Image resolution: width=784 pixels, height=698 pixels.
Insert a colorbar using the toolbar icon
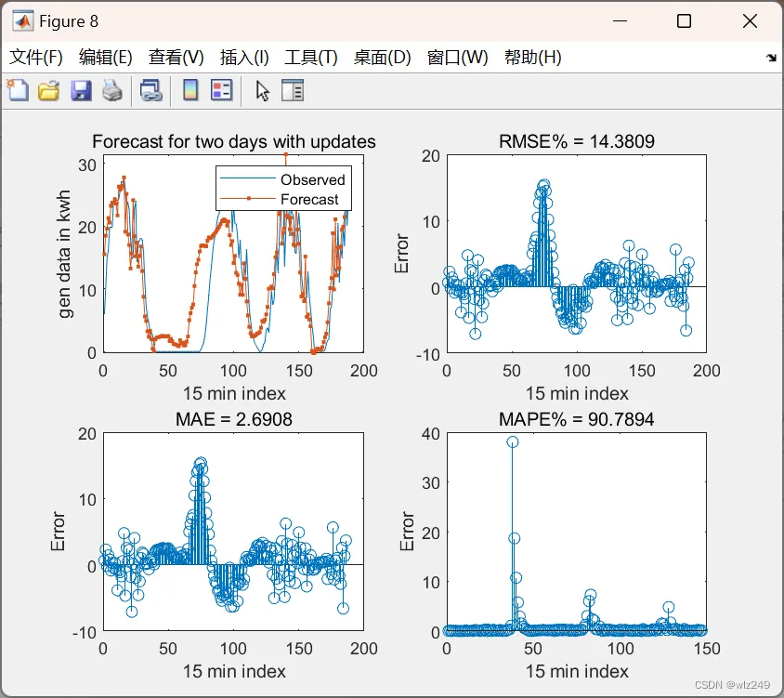click(x=190, y=90)
